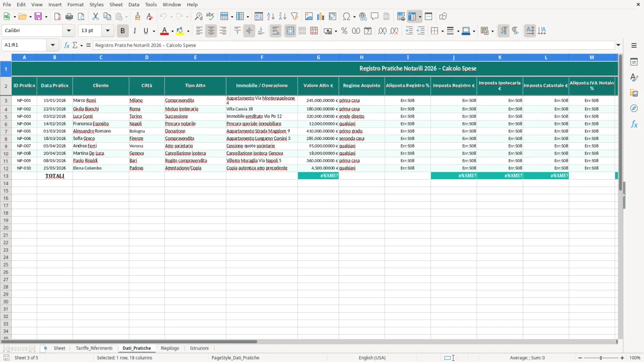Toggle Italic formatting

(135, 31)
